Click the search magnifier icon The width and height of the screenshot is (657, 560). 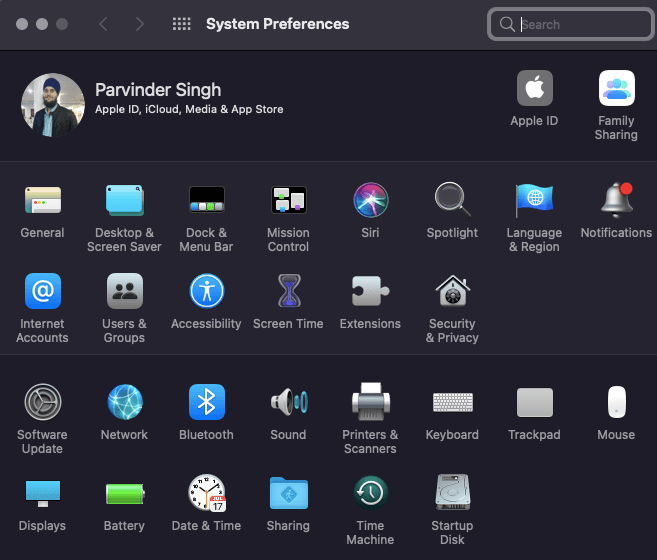tap(507, 24)
